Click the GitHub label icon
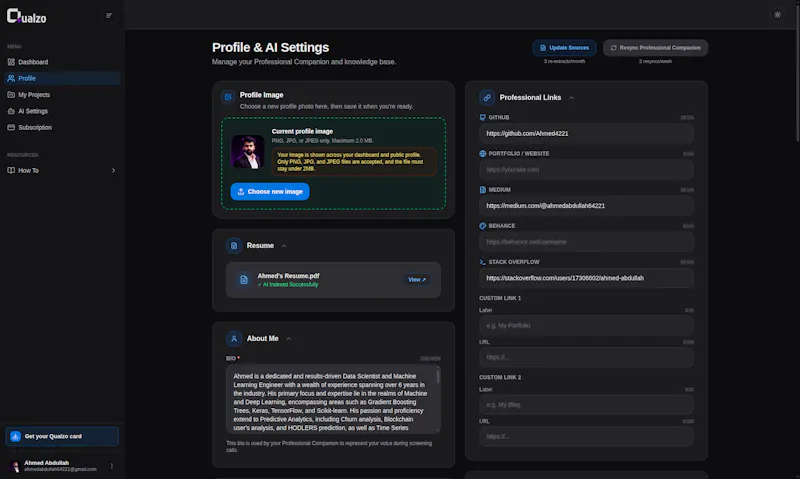 483,117
